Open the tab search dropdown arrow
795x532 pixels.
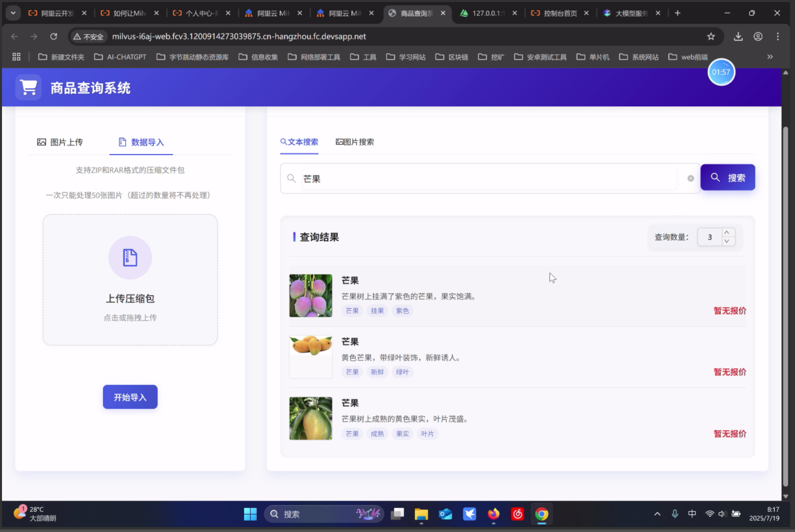pyautogui.click(x=13, y=13)
